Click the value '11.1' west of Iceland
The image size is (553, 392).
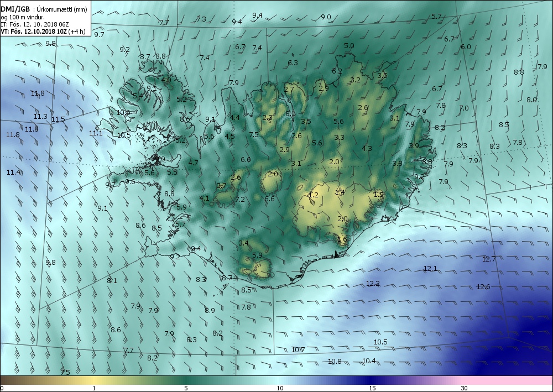click(x=96, y=133)
